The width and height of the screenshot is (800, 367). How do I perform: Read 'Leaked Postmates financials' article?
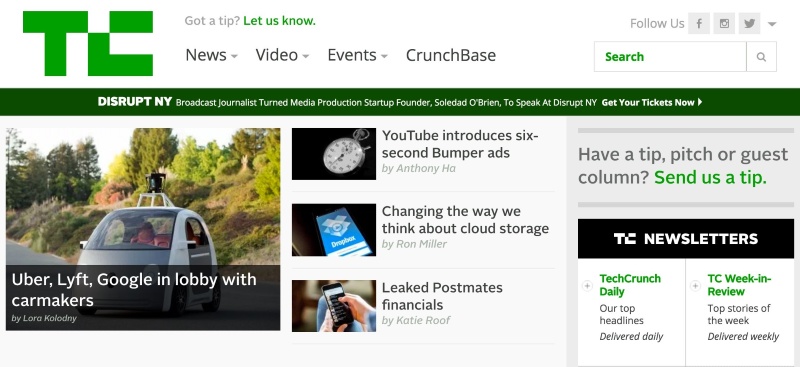coord(442,296)
